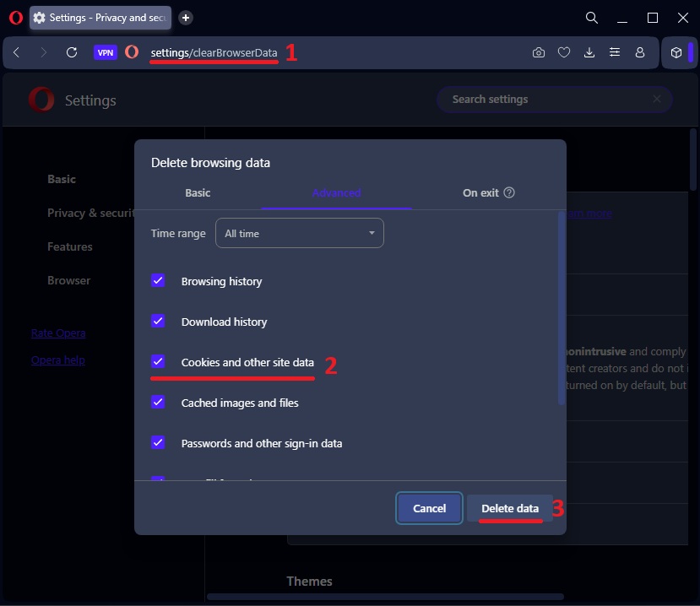This screenshot has width=700, height=606.
Task: Click the search tabs magnifier icon
Action: pos(592,18)
